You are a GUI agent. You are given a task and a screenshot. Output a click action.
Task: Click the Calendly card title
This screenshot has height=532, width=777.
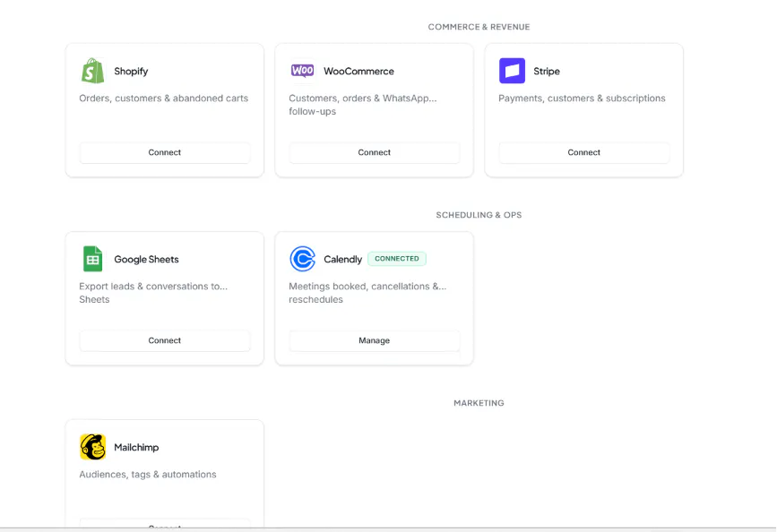pyautogui.click(x=343, y=260)
